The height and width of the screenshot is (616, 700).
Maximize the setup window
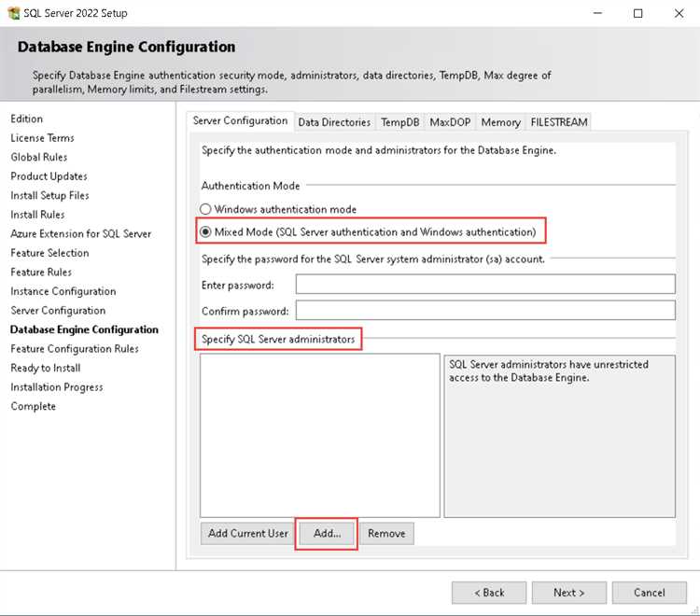pyautogui.click(x=637, y=13)
